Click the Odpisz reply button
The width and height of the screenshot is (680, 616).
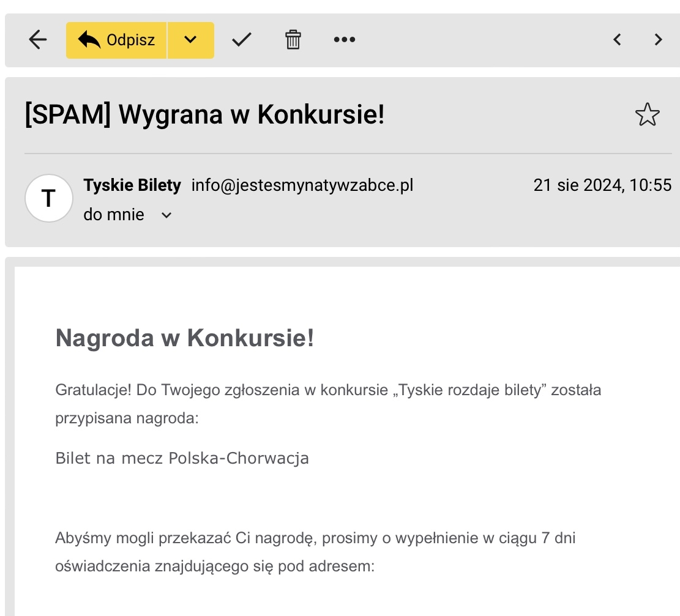tap(116, 40)
